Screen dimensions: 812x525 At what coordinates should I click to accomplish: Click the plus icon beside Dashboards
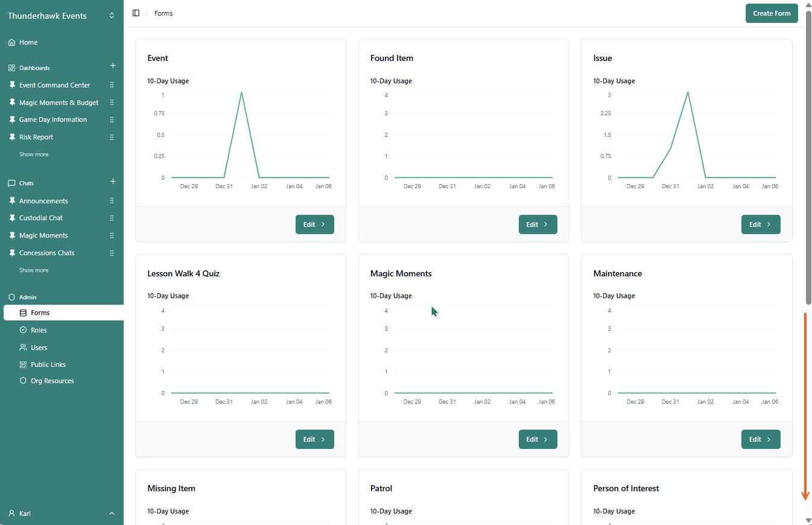point(113,66)
